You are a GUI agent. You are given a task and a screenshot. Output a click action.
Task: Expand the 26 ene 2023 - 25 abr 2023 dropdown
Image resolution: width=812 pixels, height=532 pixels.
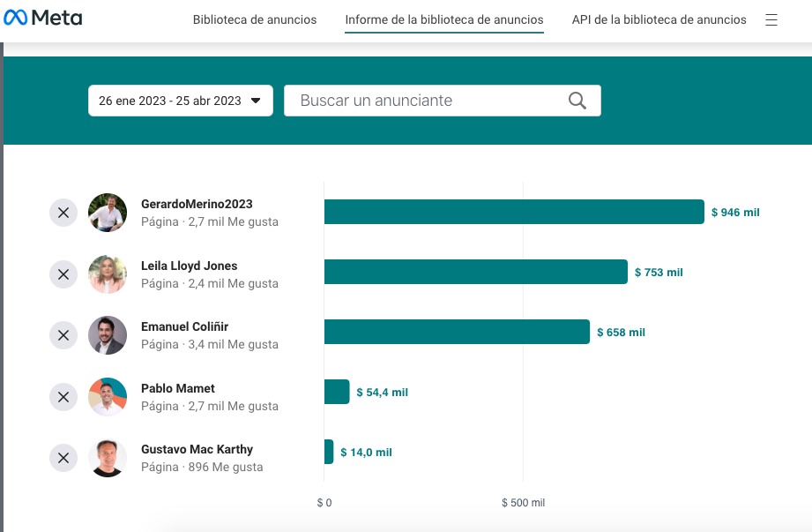tap(180, 101)
